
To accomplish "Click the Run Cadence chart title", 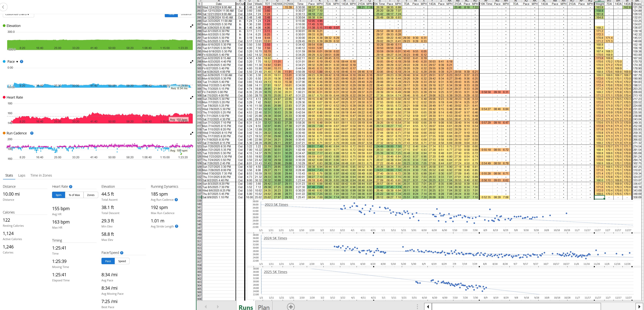I will (16, 133).
